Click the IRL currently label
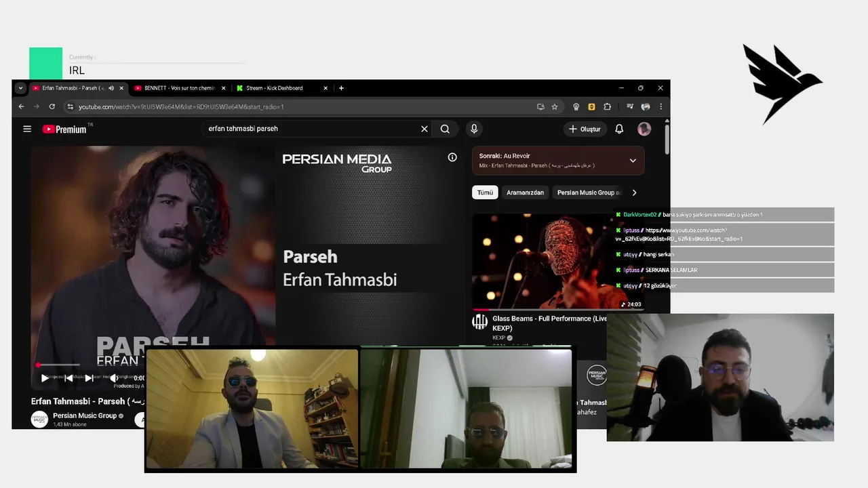 77,70
